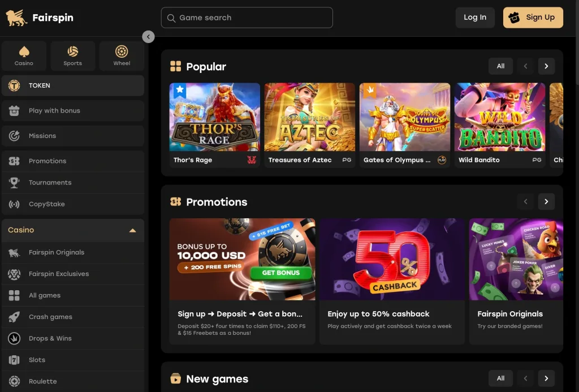Select Roulette in Casino menu
Image resolution: width=579 pixels, height=392 pixels.
coord(73,381)
